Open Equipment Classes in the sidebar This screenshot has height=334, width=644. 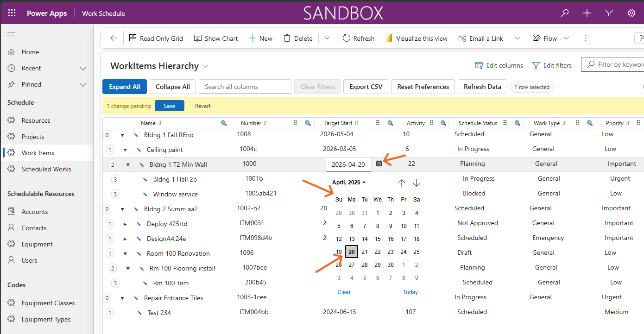[48, 303]
